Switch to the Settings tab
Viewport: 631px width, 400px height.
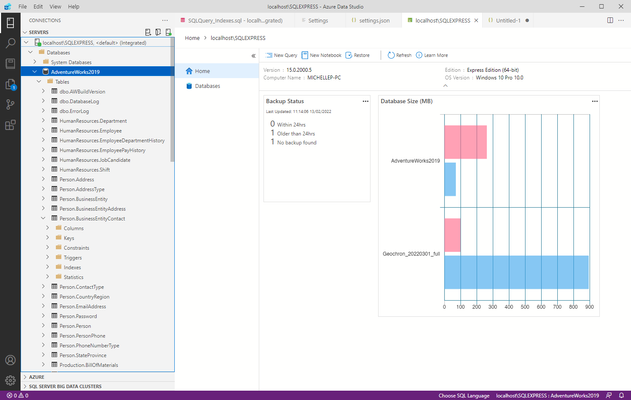tap(318, 21)
